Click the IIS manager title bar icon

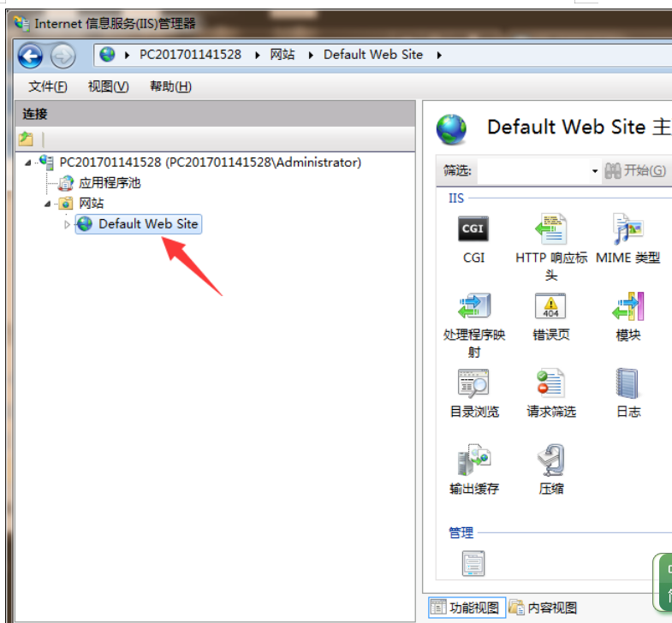tap(21, 22)
